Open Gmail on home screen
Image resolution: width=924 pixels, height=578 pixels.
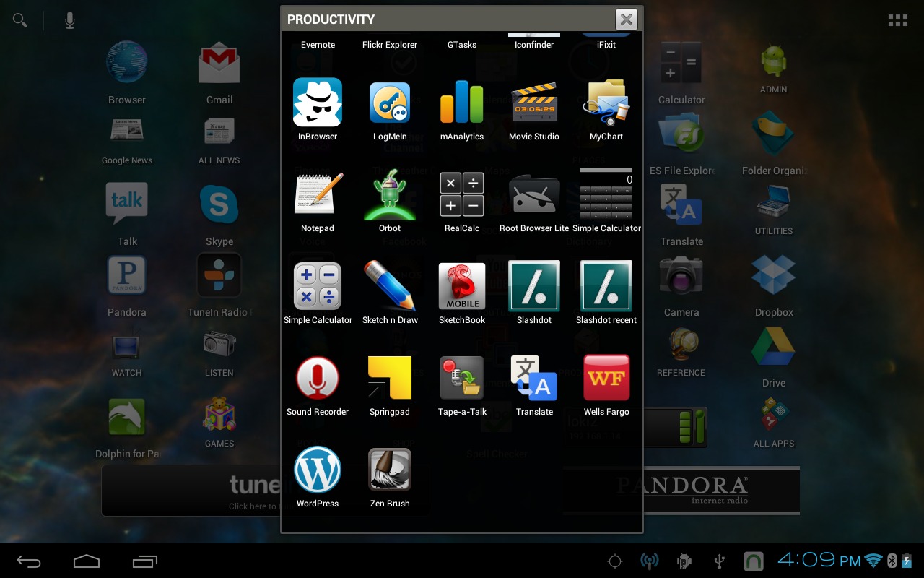pyautogui.click(x=219, y=73)
